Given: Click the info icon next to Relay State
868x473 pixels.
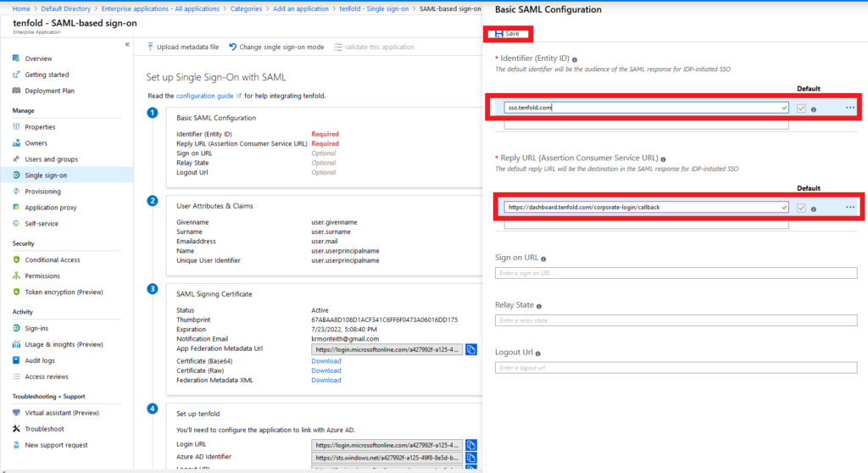Looking at the screenshot, I should coord(538,306).
